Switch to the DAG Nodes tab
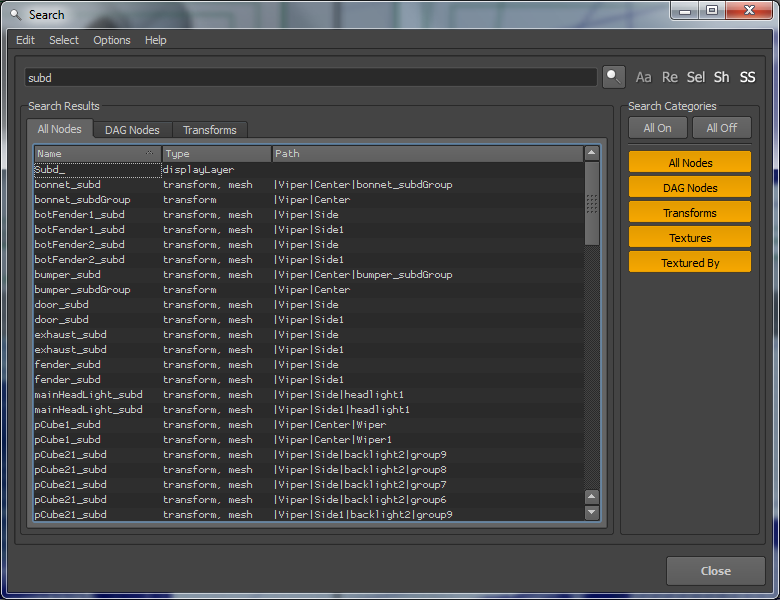 click(132, 130)
